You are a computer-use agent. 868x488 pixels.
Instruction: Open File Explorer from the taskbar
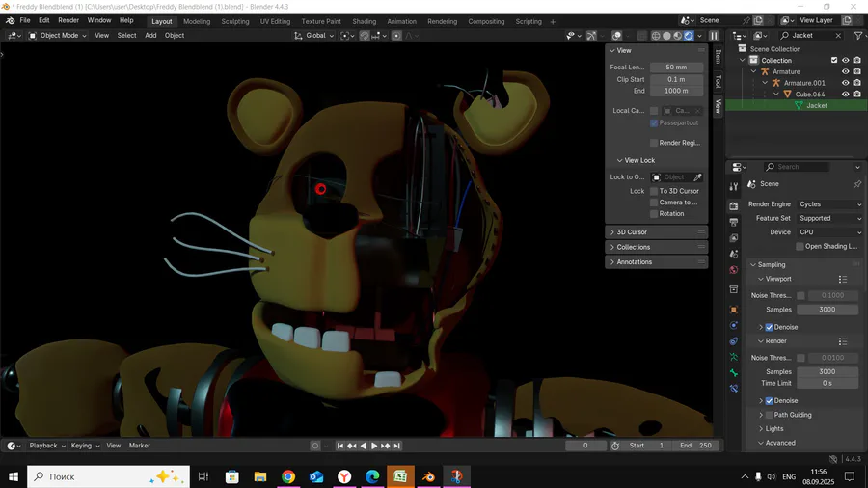tap(260, 476)
